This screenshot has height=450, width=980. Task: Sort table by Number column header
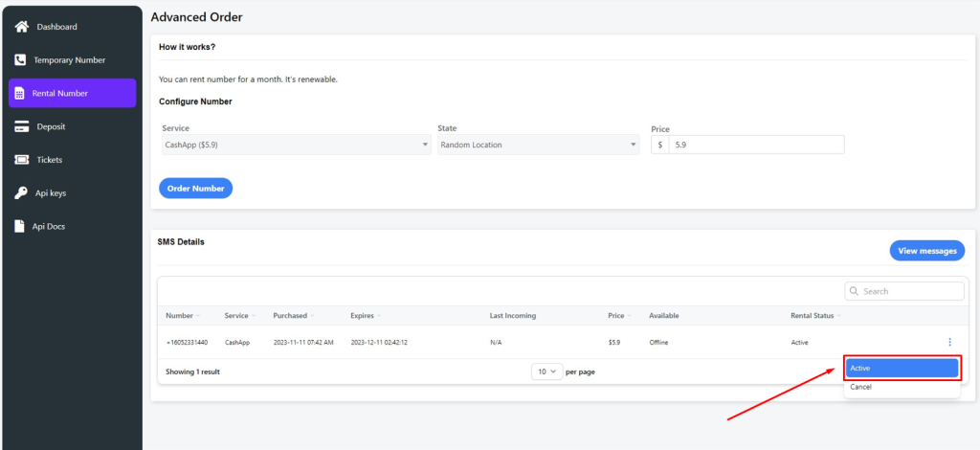[180, 315]
